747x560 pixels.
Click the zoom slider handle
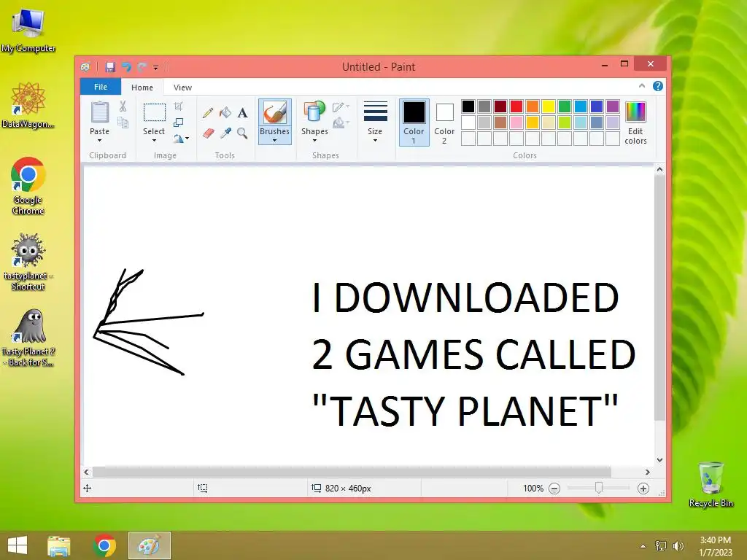599,488
